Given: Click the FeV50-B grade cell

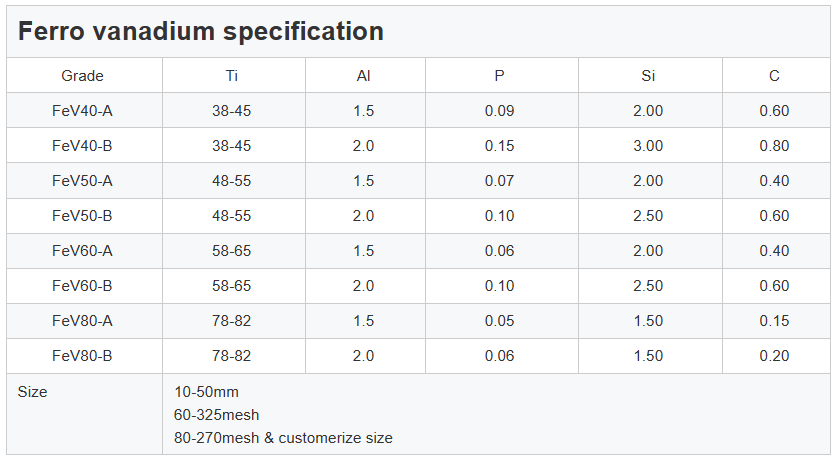Looking at the screenshot, I should [82, 216].
